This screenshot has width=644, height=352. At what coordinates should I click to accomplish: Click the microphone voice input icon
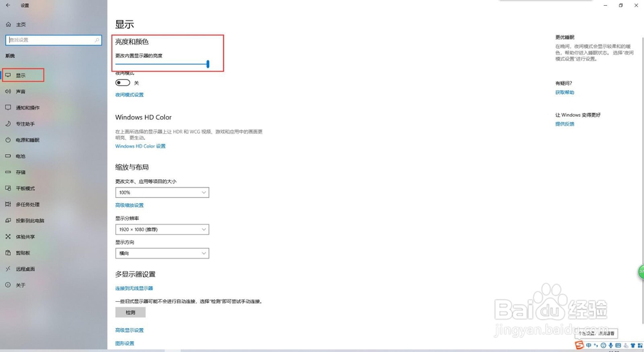pyautogui.click(x=611, y=346)
